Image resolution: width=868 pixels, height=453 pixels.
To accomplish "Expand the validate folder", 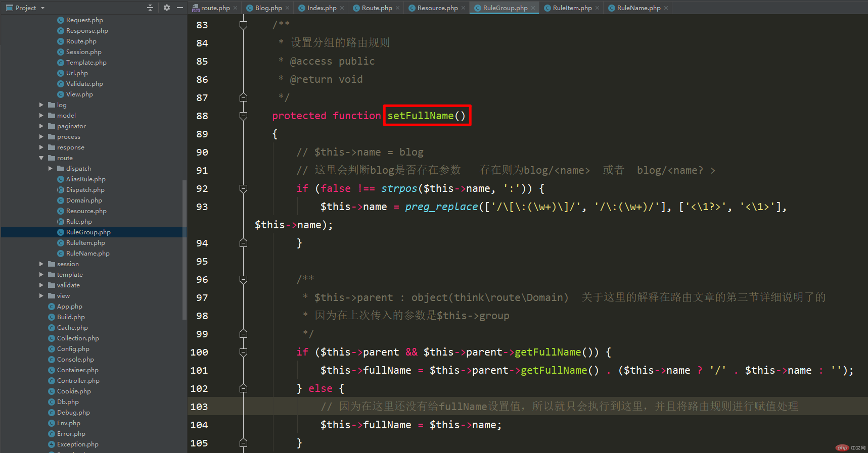I will tap(41, 285).
